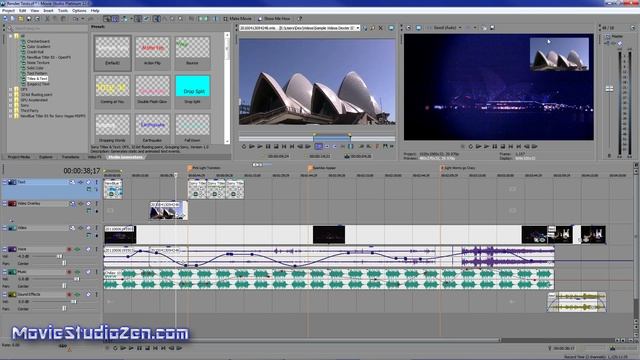Toggle loop playback on timeline transport
Image resolution: width=640 pixels, height=360 pixels.
[x=115, y=348]
